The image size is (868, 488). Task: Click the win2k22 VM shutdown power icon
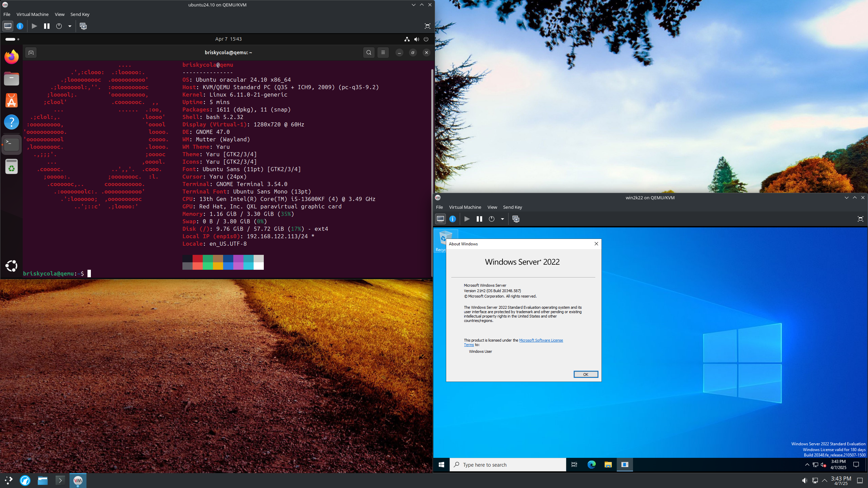pos(492,219)
